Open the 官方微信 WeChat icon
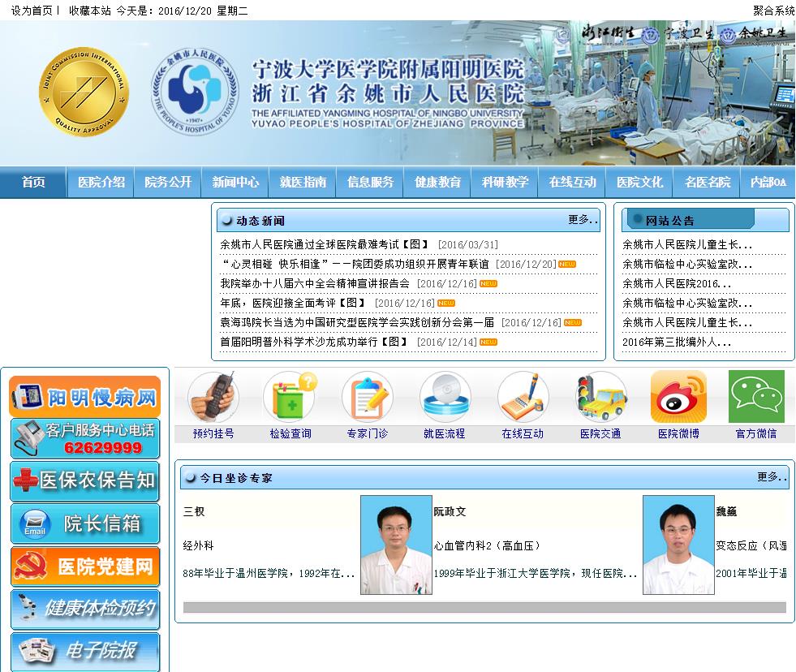The width and height of the screenshot is (796, 672). (x=756, y=397)
